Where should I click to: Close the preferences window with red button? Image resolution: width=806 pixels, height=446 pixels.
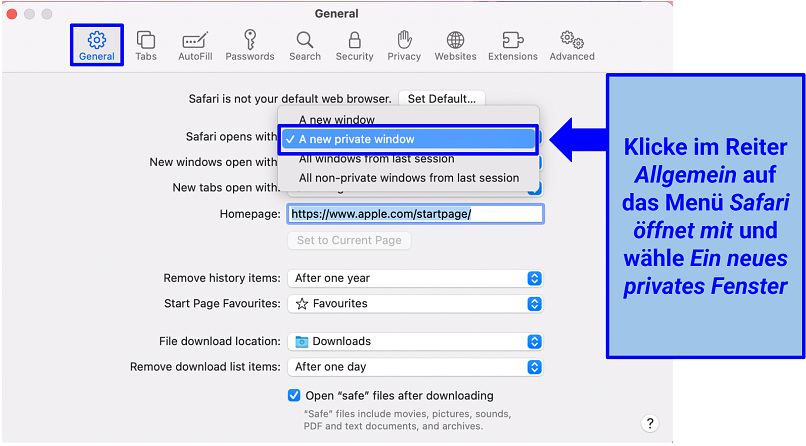[x=11, y=14]
